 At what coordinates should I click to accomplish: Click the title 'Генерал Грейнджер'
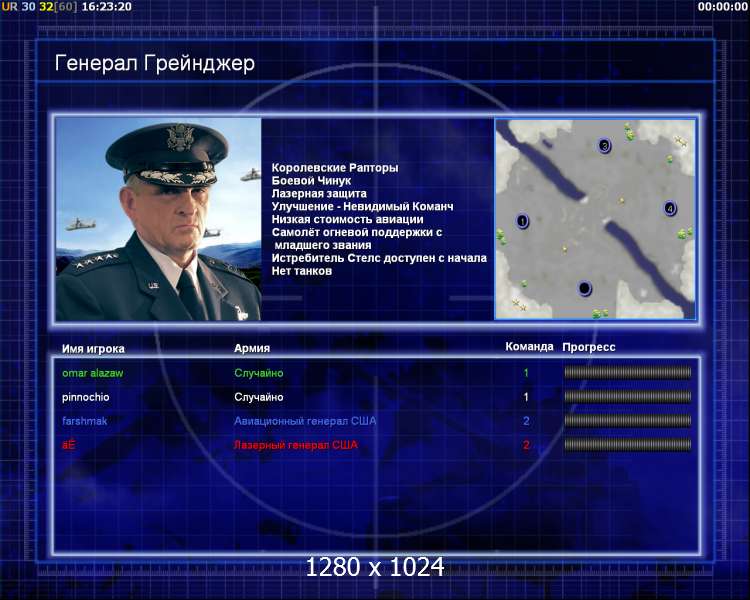[x=154, y=63]
